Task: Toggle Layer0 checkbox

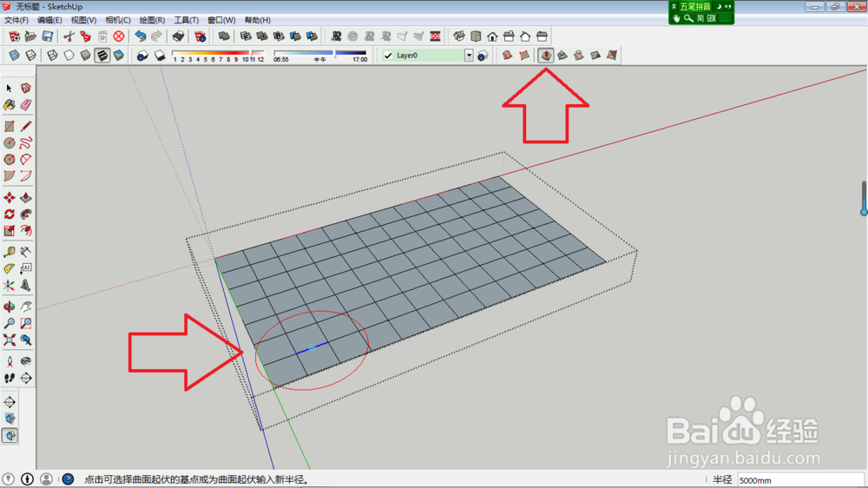Action: [388, 56]
